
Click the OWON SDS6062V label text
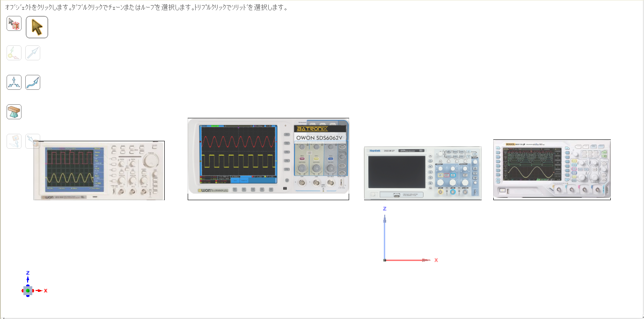click(320, 138)
